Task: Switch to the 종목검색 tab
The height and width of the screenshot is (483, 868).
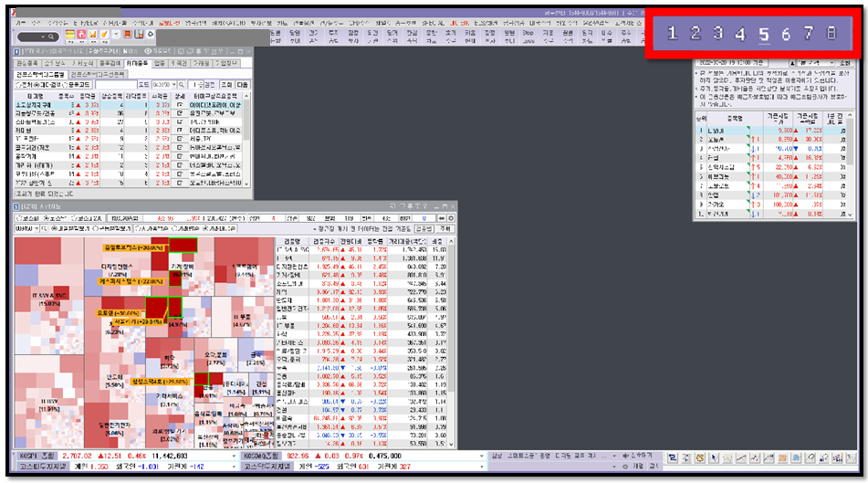Action: pos(110,64)
